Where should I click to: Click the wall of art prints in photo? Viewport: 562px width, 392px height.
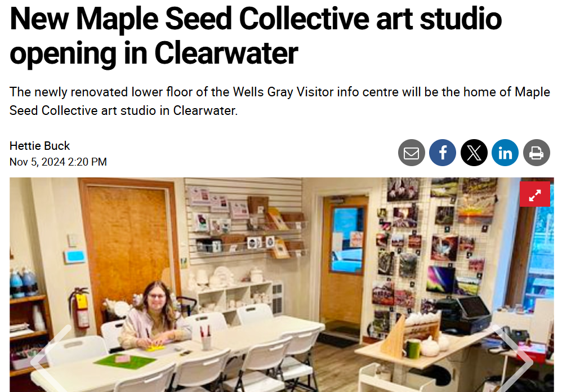434,242
